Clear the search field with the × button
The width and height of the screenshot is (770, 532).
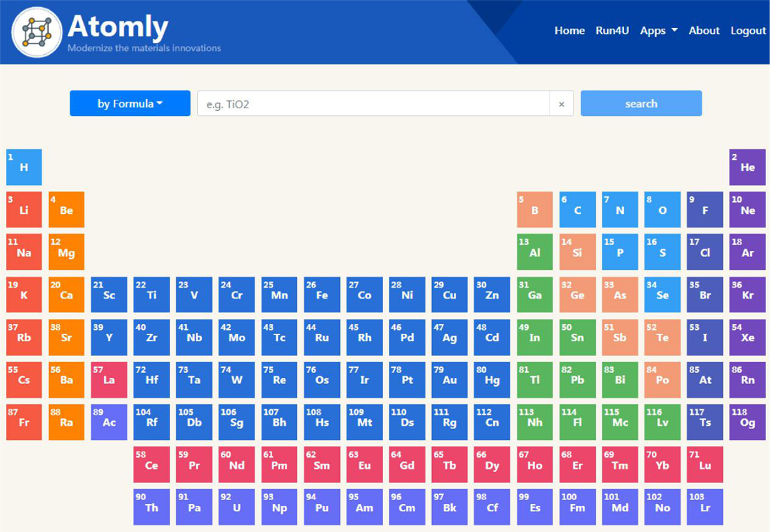(561, 104)
